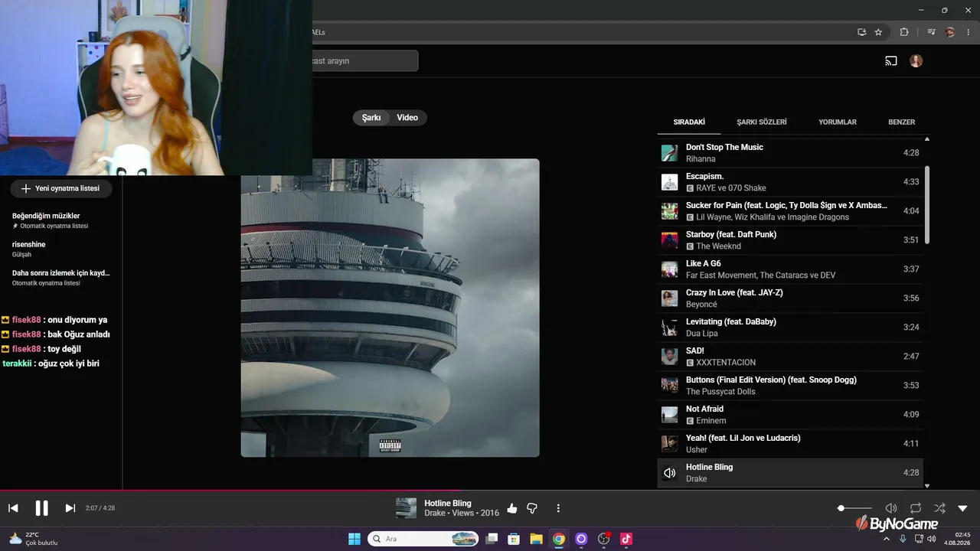Open the three-dot menu for Hotline Bling
This screenshot has width=980, height=551.
tap(558, 508)
